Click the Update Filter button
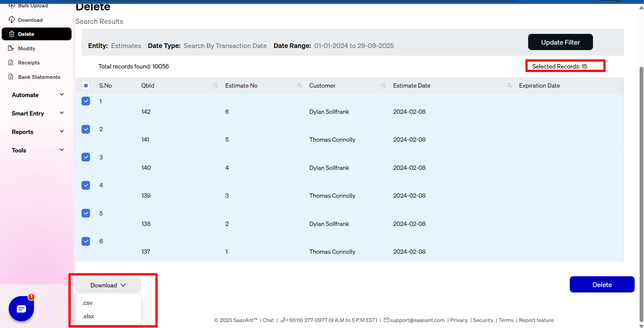 coord(560,42)
